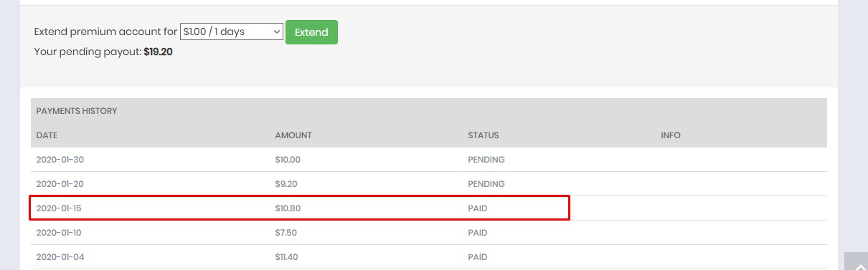Select the 2020-01-10 payment date
The height and width of the screenshot is (270, 868).
click(59, 233)
